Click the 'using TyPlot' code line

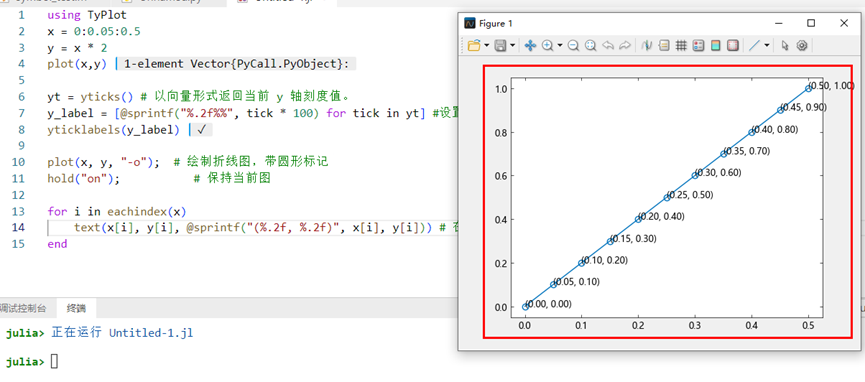click(x=87, y=15)
